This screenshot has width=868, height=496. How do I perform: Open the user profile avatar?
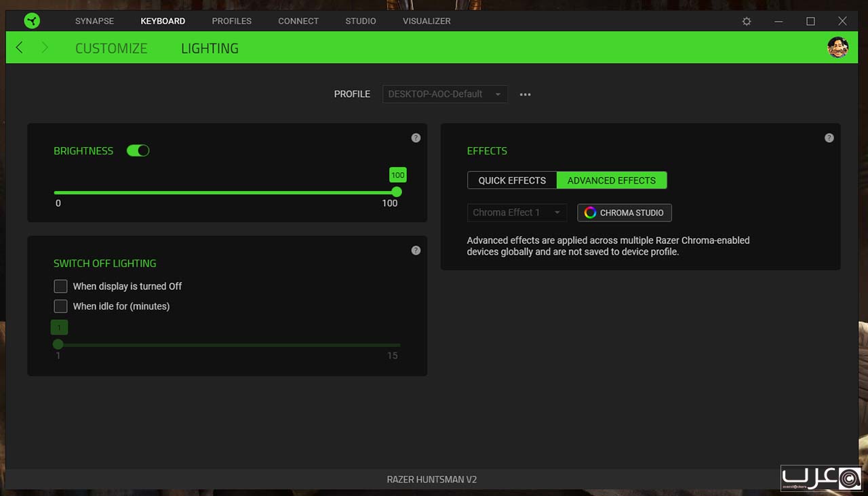pos(837,47)
